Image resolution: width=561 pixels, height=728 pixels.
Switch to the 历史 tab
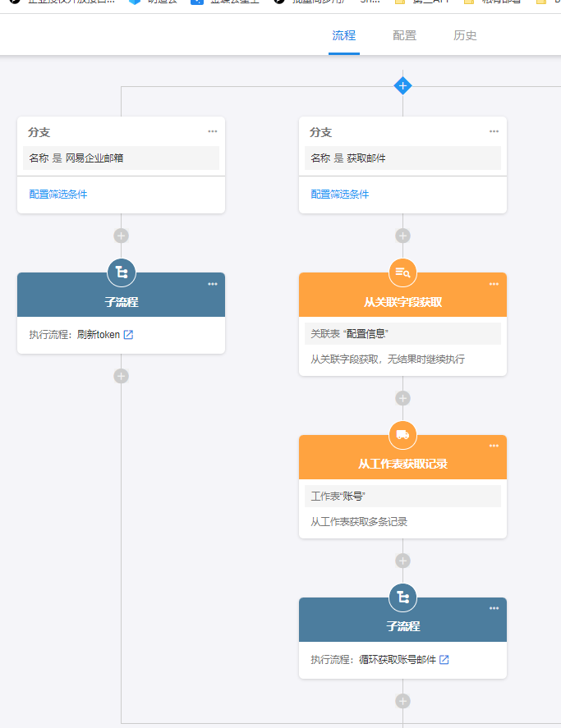click(x=465, y=36)
